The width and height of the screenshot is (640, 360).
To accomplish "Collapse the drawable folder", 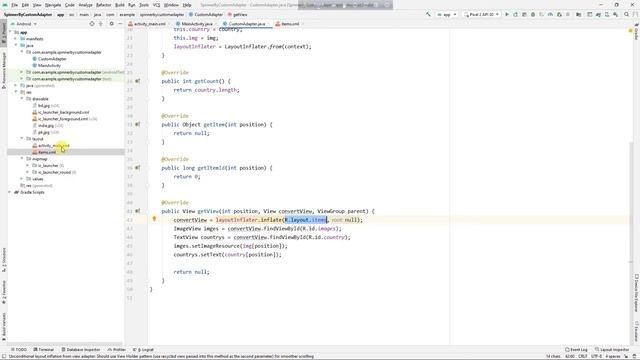I will (22, 98).
